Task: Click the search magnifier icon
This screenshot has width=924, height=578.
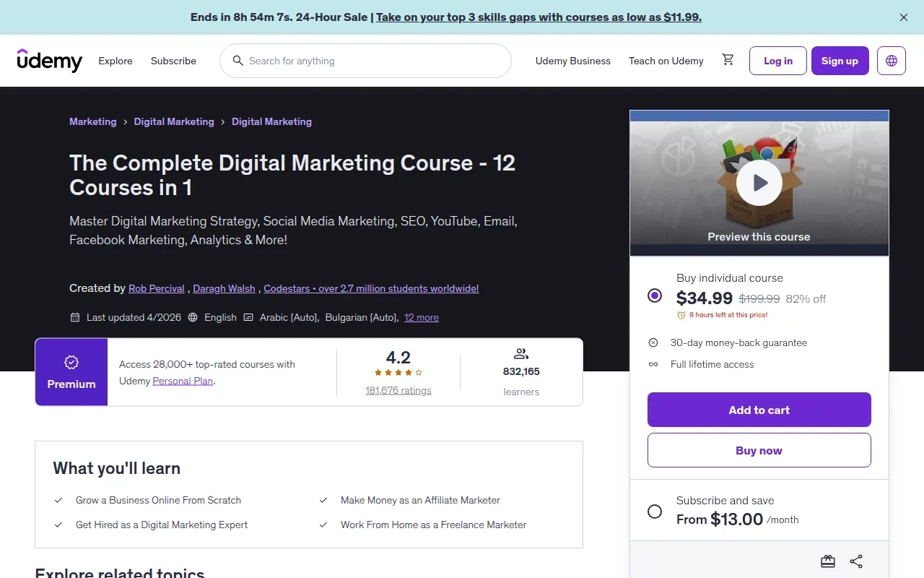Action: pyautogui.click(x=237, y=61)
